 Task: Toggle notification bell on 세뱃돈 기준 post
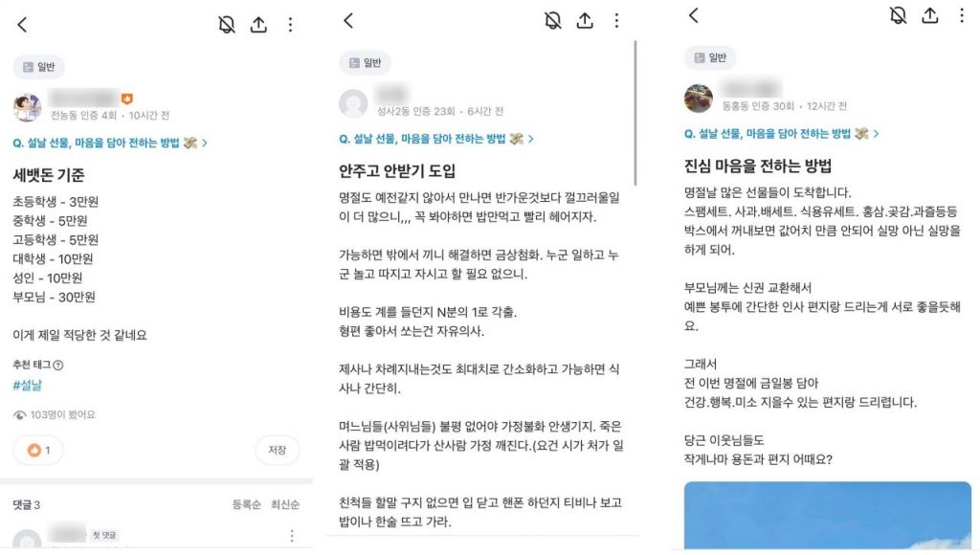[x=226, y=24]
